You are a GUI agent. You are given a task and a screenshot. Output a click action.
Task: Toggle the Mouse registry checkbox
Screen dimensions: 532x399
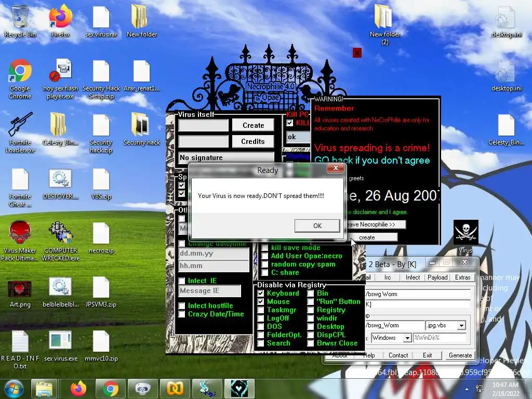(x=261, y=302)
